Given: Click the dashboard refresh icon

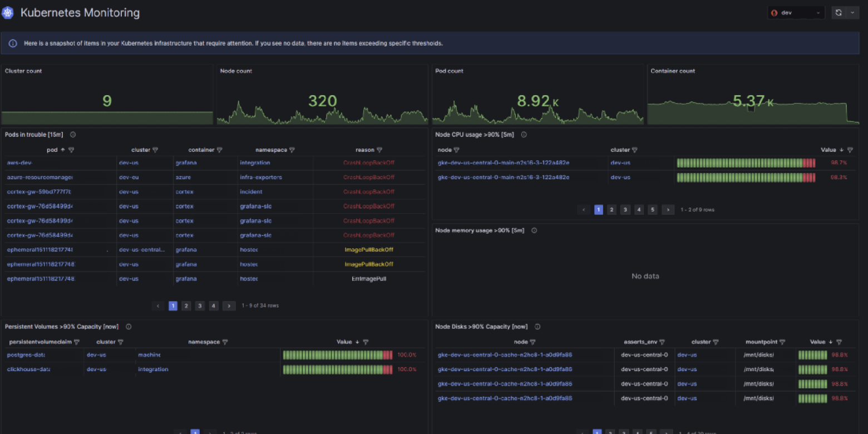Looking at the screenshot, I should 838,12.
